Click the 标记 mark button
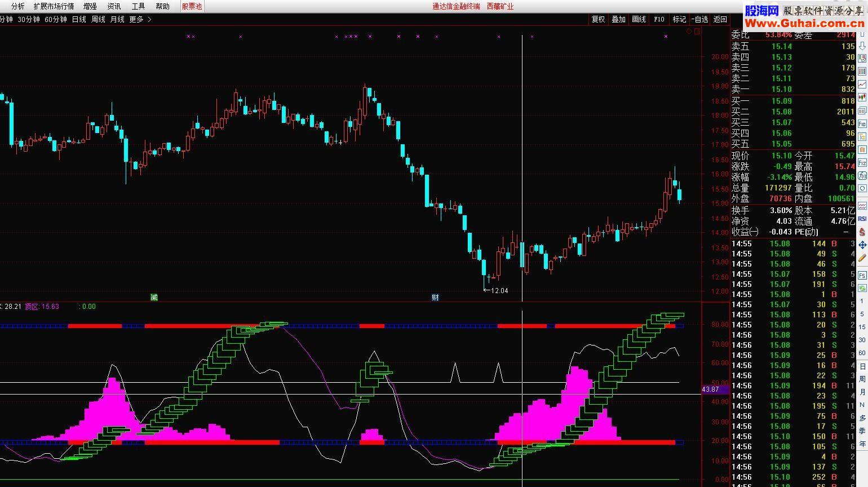The image size is (868, 487). pyautogui.click(x=679, y=19)
